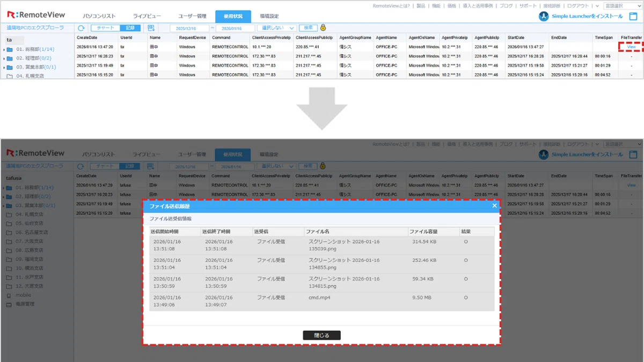Open 電源管理 in the sidebar tree
The width and height of the screenshot is (644, 362).
[x=25, y=304]
